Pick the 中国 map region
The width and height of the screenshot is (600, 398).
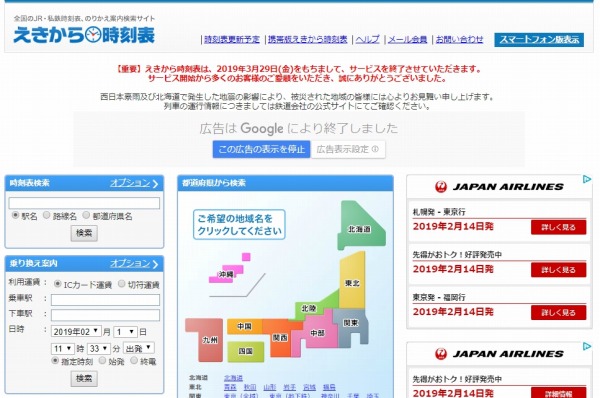244,326
